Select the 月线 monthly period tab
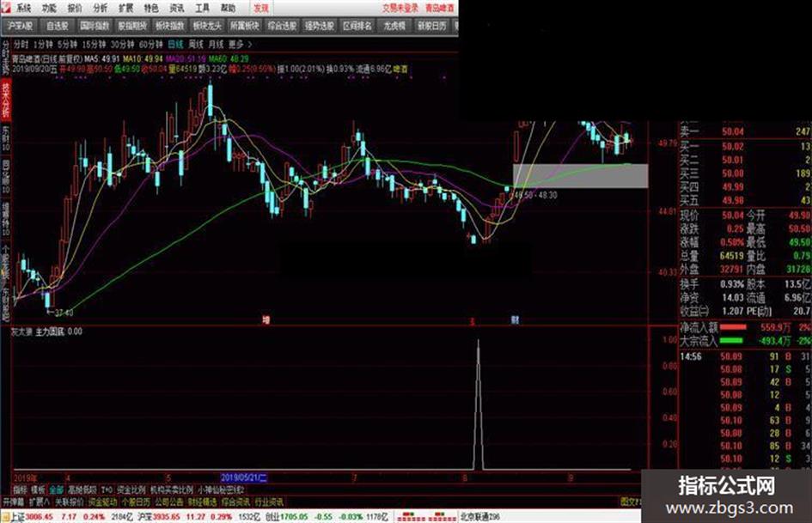 point(216,44)
